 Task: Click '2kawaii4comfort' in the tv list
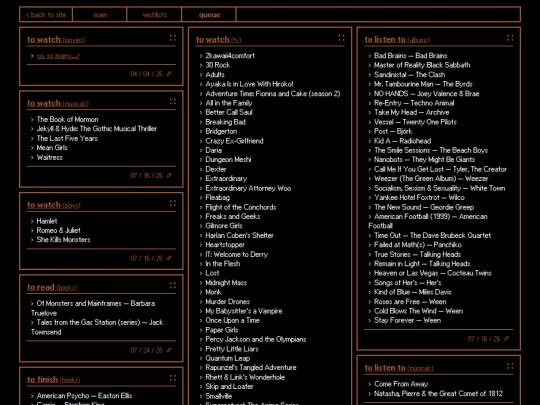pyautogui.click(x=230, y=56)
